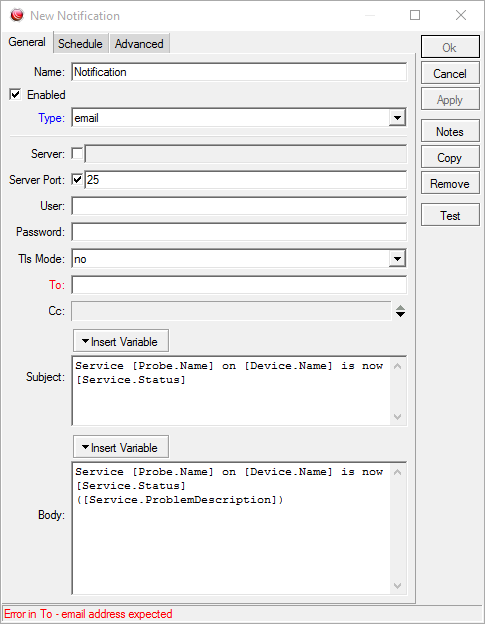Click the Cancel button
Screen dimensions: 485x624
click(450, 73)
